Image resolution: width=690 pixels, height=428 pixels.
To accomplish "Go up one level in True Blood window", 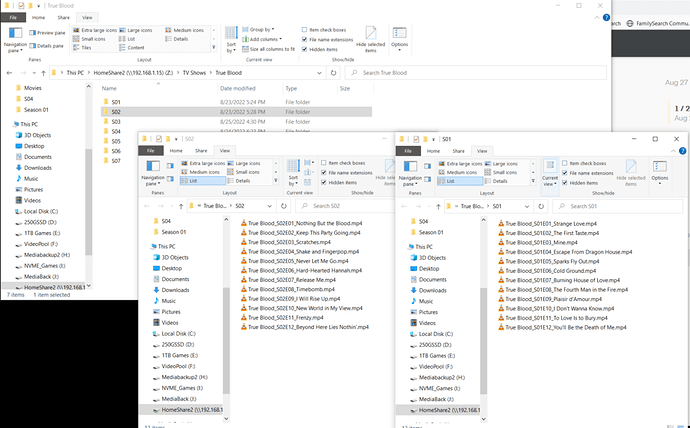I will point(43,73).
